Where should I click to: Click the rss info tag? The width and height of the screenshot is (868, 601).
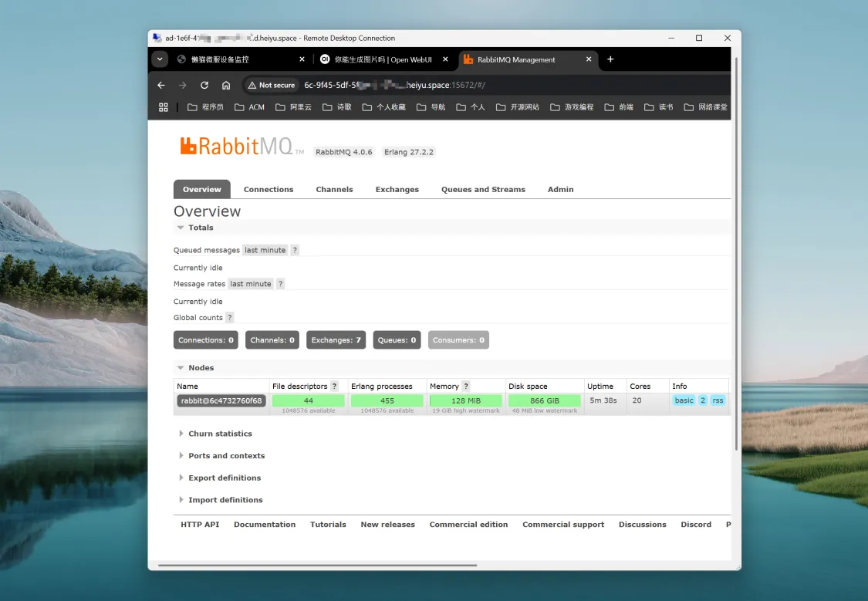coord(718,400)
